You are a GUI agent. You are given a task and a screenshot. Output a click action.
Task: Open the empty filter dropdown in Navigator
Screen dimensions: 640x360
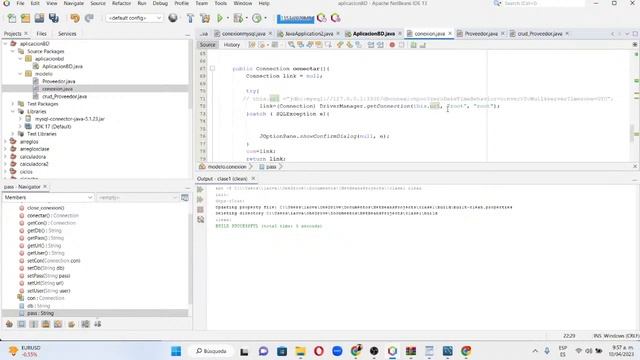click(x=138, y=198)
